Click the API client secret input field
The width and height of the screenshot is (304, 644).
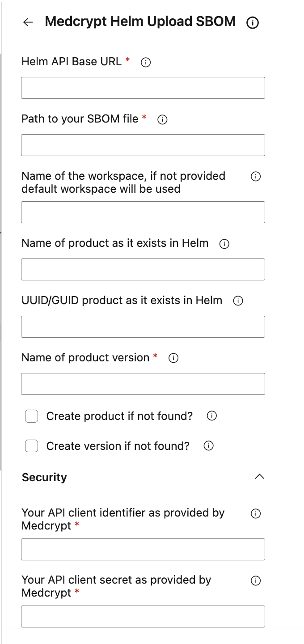coord(143,616)
